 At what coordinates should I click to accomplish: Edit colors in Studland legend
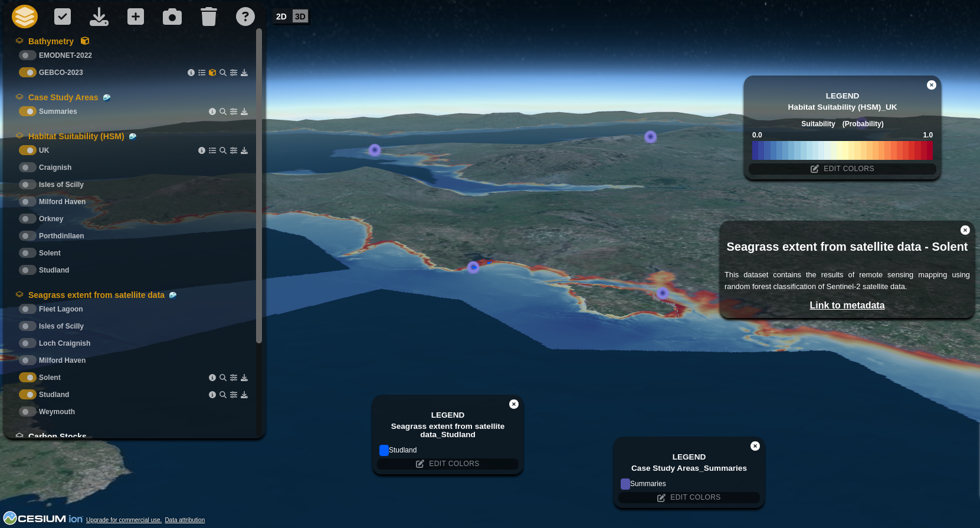[x=448, y=464]
